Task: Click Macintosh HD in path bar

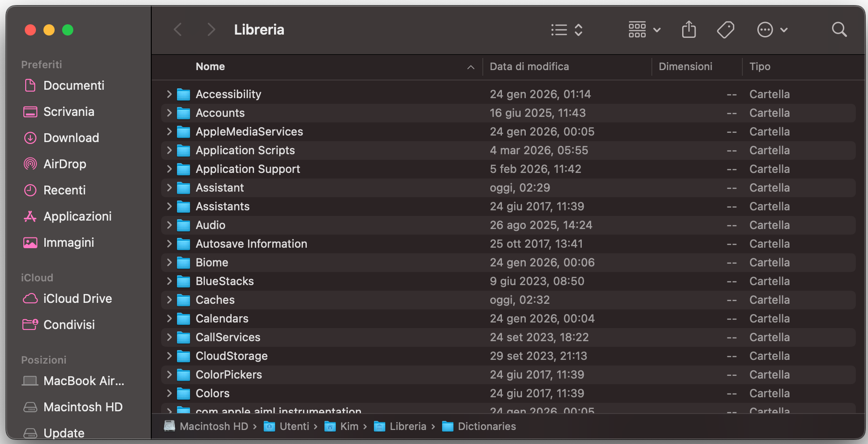Action: click(214, 426)
